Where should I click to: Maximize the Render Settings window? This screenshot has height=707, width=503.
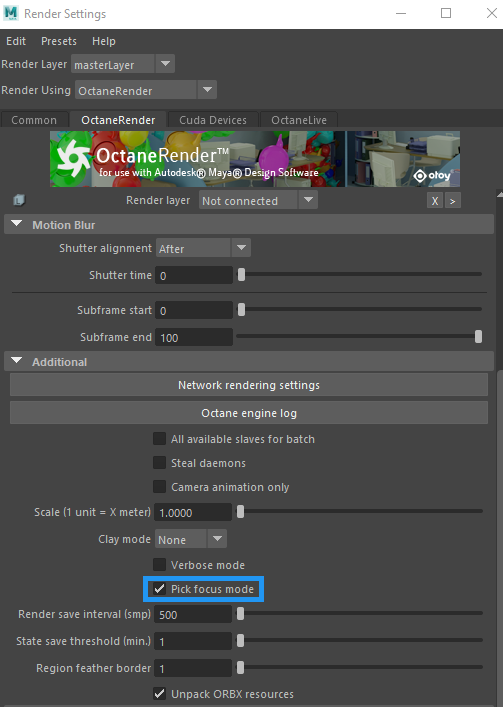[446, 13]
